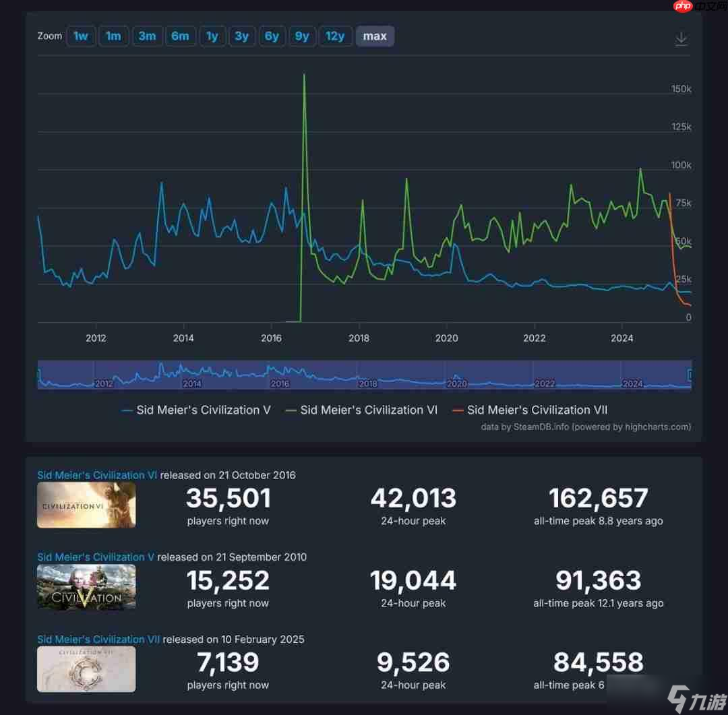Click the 2014 x-axis label
This screenshot has width=728, height=715.
(x=183, y=338)
